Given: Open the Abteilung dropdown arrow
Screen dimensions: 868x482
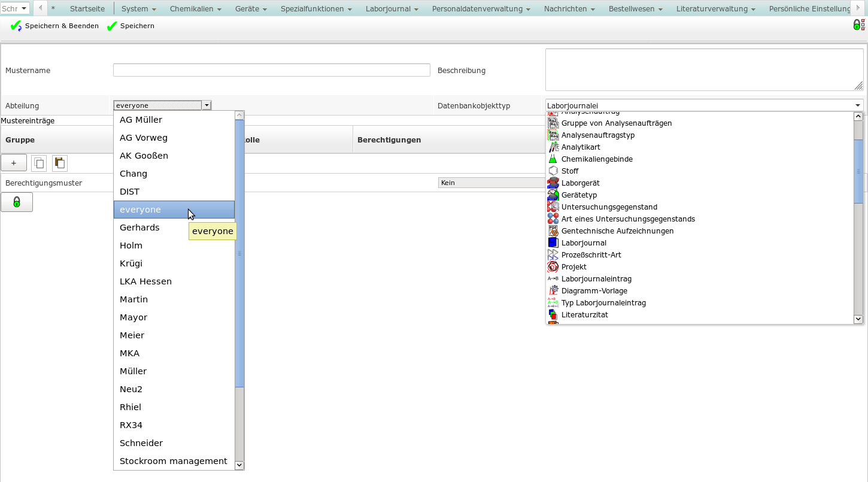Looking at the screenshot, I should (207, 105).
